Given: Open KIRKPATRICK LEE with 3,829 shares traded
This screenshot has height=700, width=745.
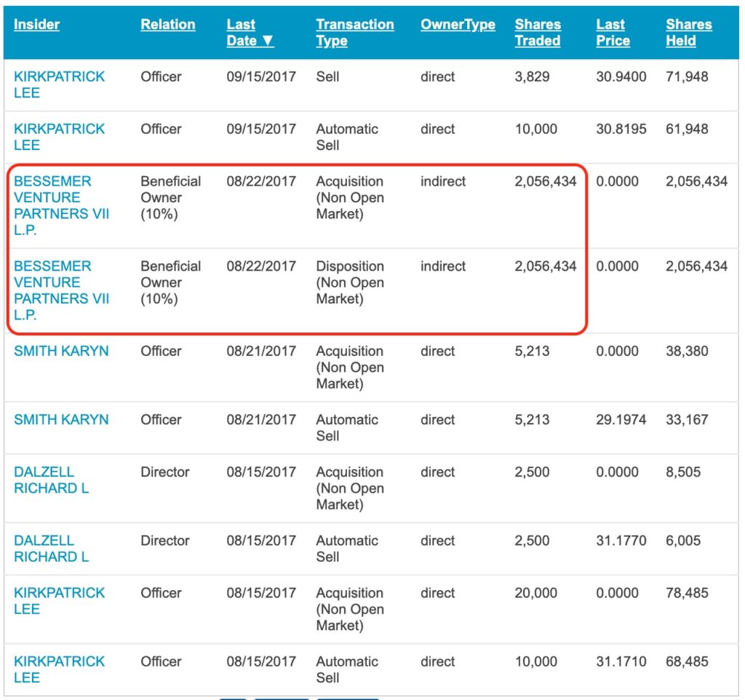Looking at the screenshot, I should click(x=60, y=84).
